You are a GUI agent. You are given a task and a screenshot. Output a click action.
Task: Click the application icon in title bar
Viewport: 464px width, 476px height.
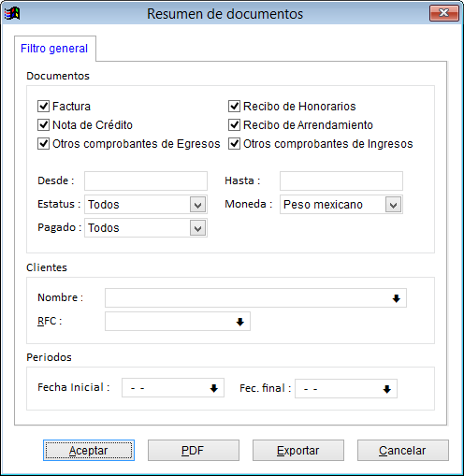coord(12,13)
